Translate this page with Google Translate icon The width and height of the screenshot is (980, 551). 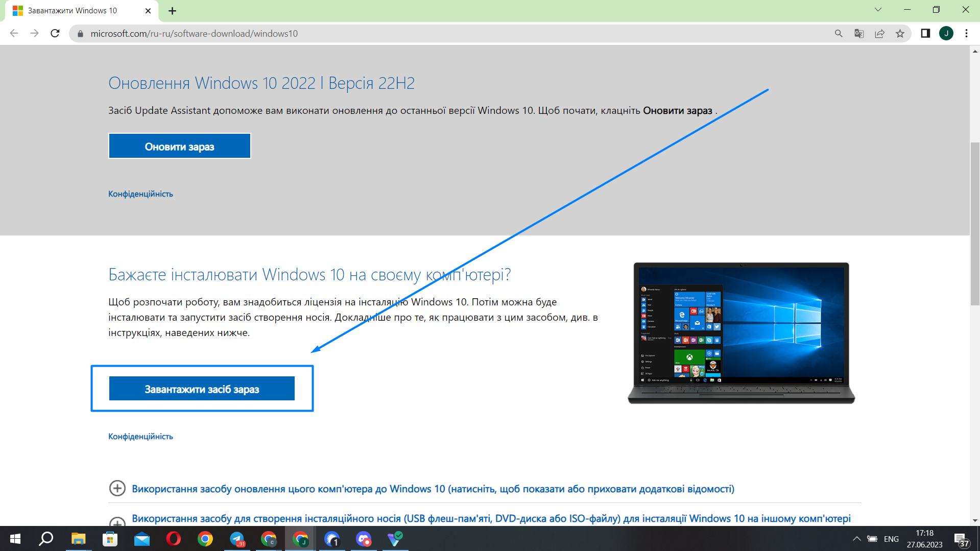pyautogui.click(x=859, y=33)
